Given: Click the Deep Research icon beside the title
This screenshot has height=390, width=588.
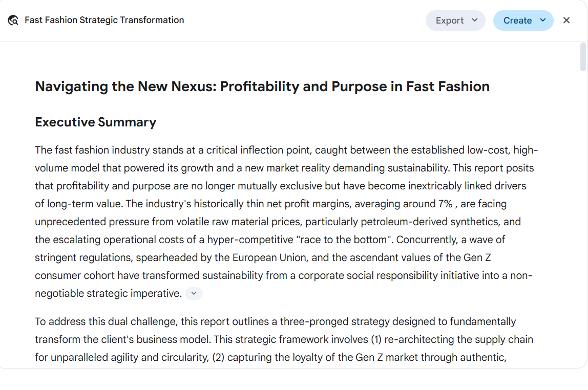Looking at the screenshot, I should [13, 20].
